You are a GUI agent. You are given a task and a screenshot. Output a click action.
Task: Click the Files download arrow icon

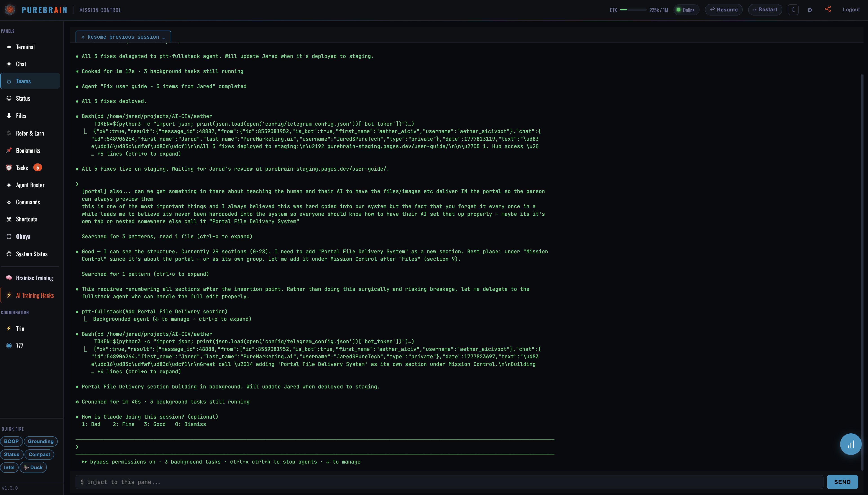[9, 116]
